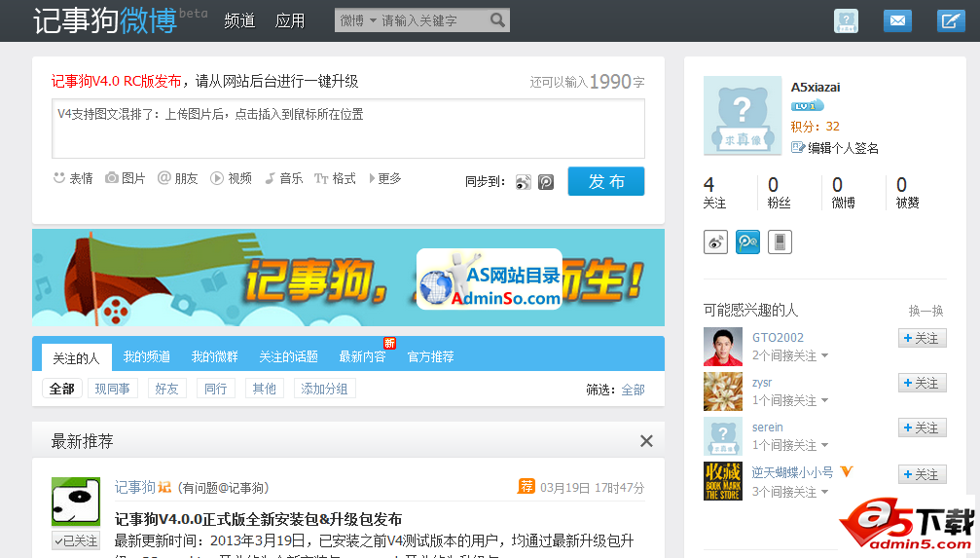Open the 微博 search type dropdown

[357, 20]
